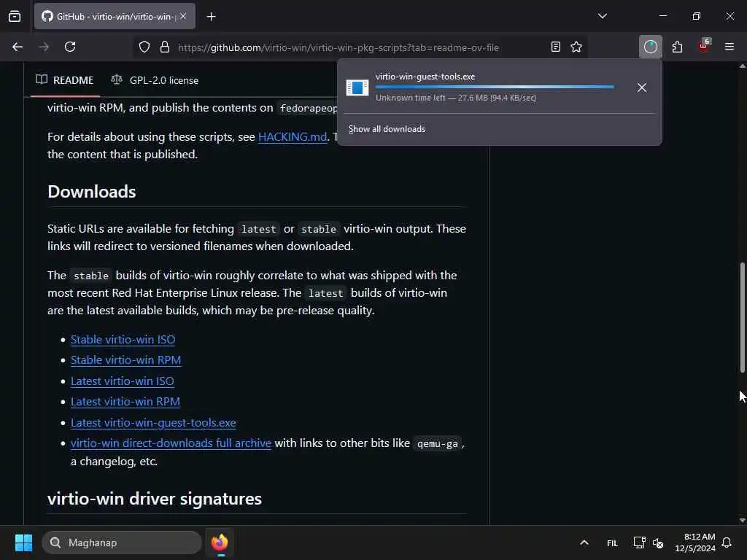Show all downloads

pos(387,129)
